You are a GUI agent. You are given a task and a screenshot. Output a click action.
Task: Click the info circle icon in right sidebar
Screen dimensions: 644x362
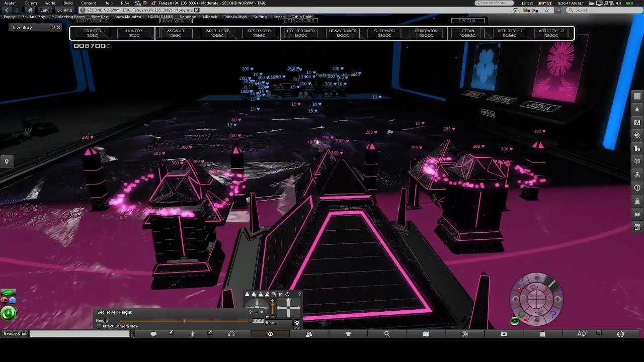point(637,188)
